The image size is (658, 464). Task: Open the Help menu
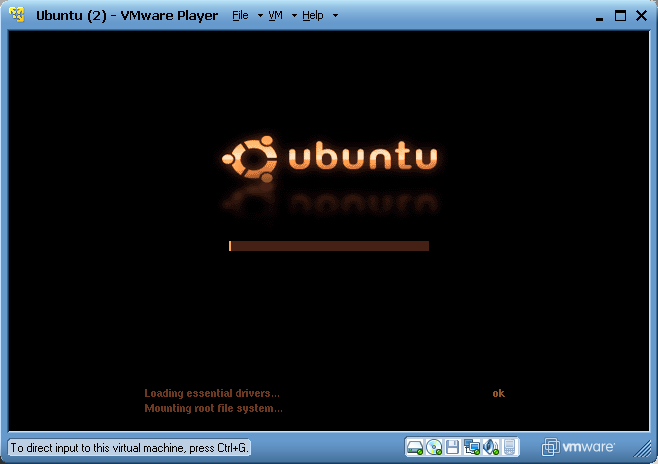(313, 16)
